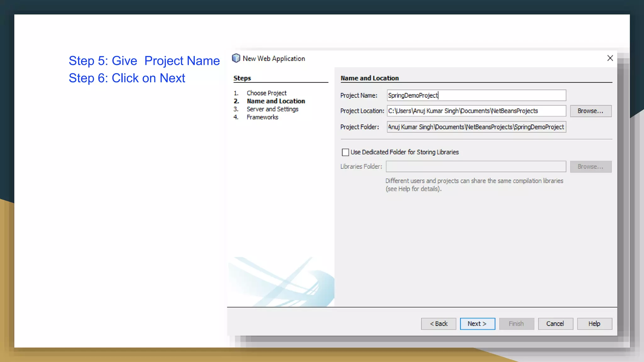Close the New Web Application dialog

click(610, 58)
